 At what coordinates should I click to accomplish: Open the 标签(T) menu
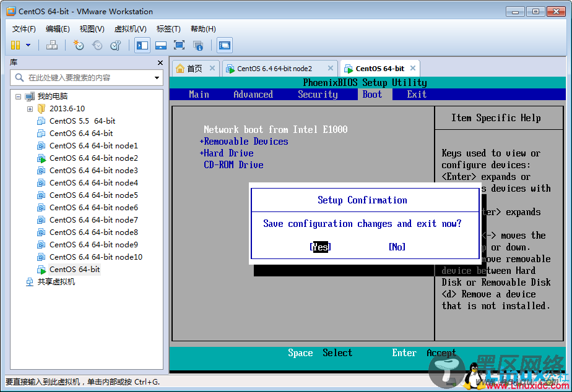168,29
